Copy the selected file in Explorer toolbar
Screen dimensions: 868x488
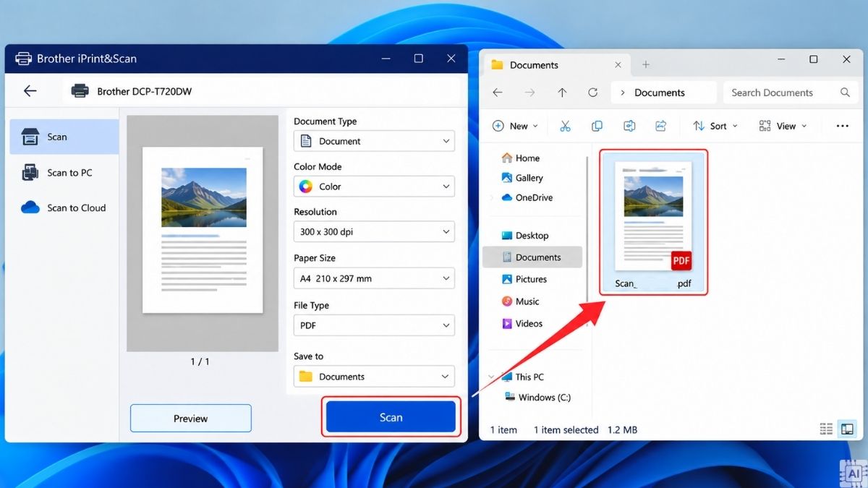[x=597, y=126]
